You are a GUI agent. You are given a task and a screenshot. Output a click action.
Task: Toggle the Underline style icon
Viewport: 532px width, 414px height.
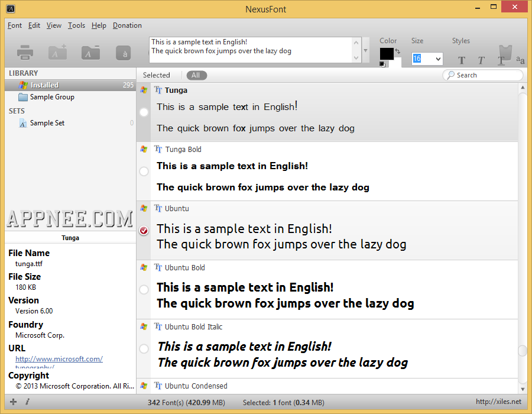pos(501,61)
